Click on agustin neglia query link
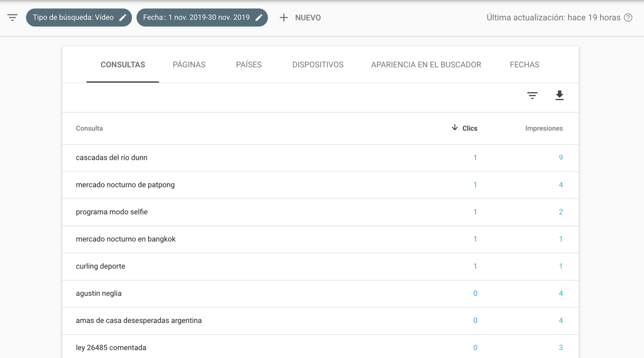Screen dimensions: 644x358 click(99, 293)
